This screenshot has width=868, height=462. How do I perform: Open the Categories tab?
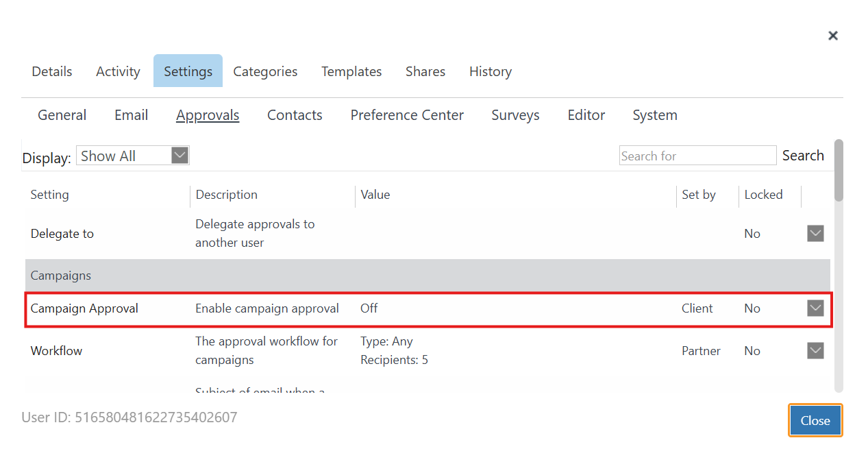[265, 71]
